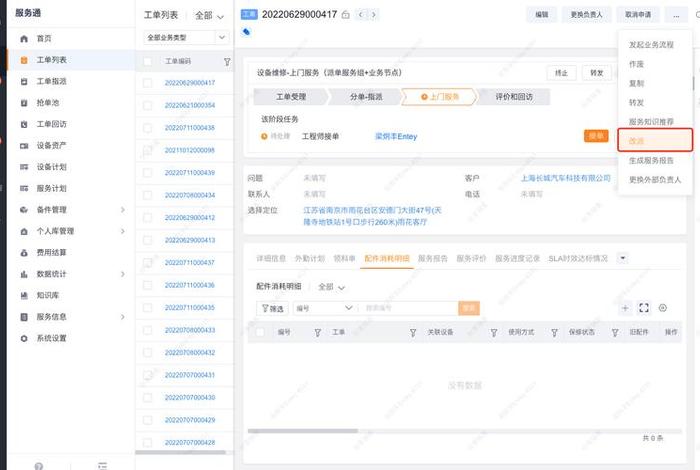Expand 个人库管理 submenu chevron
Viewport: 700px width, 470px height.
(x=123, y=231)
